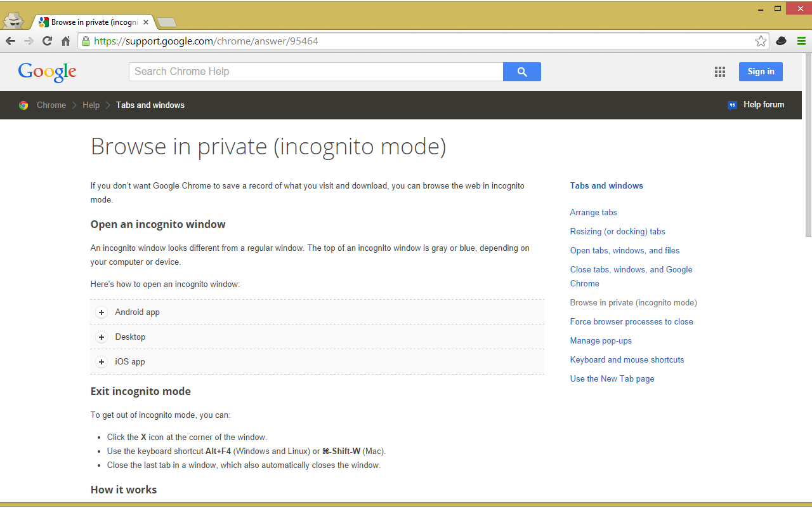Click the page title Browse in private heading

coord(268,147)
